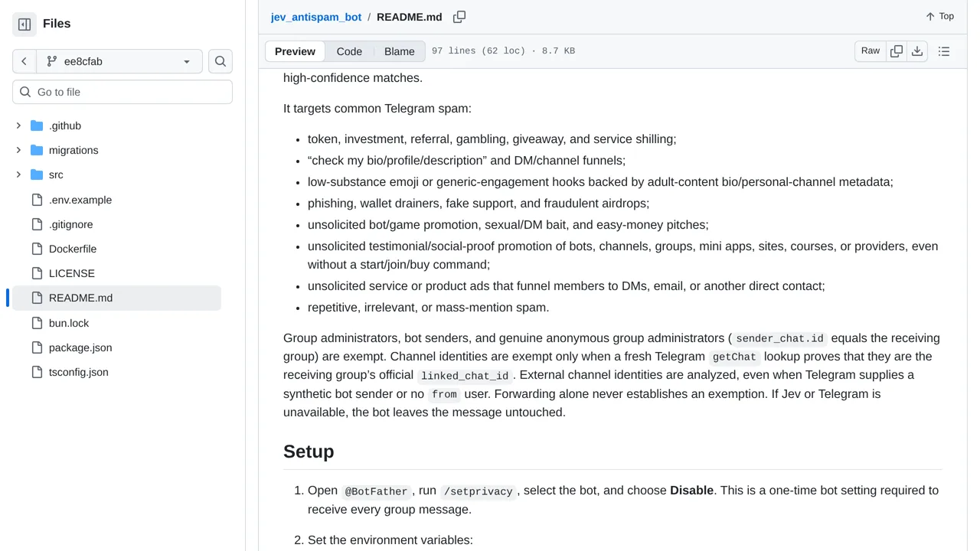
Task: Click the bun.lock file icon
Action: [37, 323]
